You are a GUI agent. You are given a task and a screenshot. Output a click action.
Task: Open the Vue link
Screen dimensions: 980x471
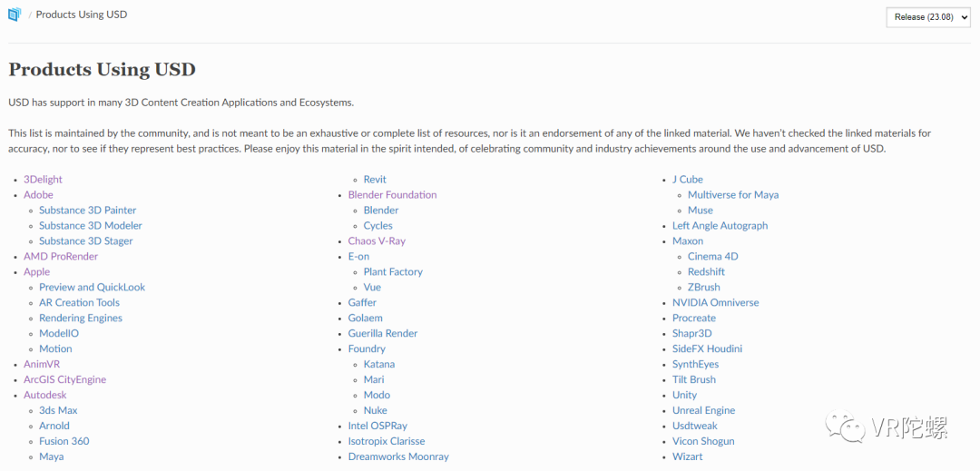click(x=373, y=288)
